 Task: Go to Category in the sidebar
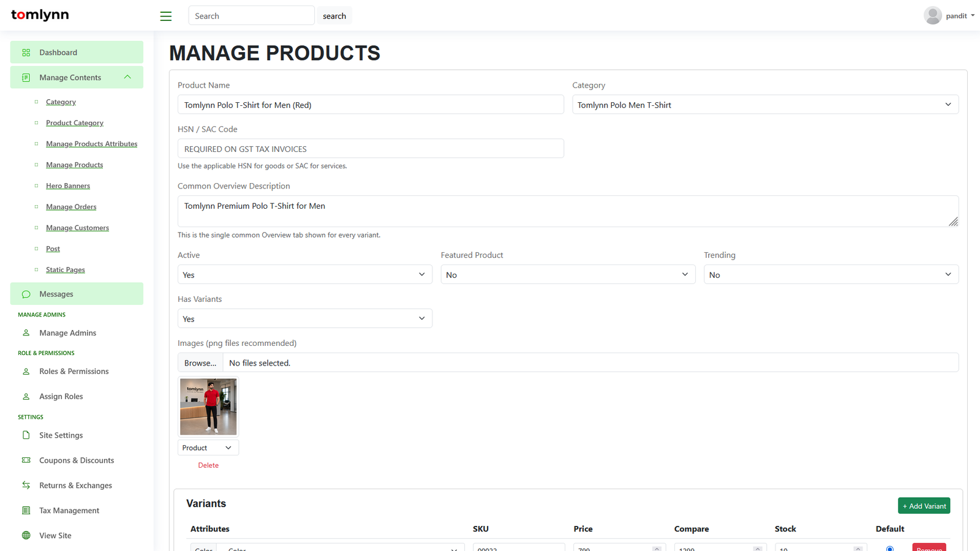(x=61, y=102)
